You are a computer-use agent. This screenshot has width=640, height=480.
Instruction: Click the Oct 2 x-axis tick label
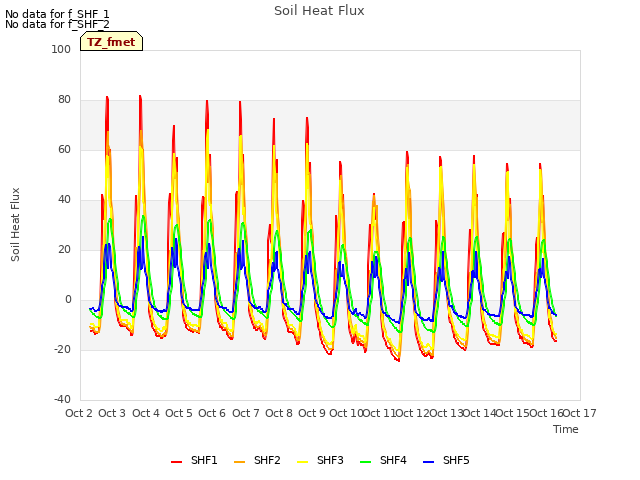tap(79, 413)
